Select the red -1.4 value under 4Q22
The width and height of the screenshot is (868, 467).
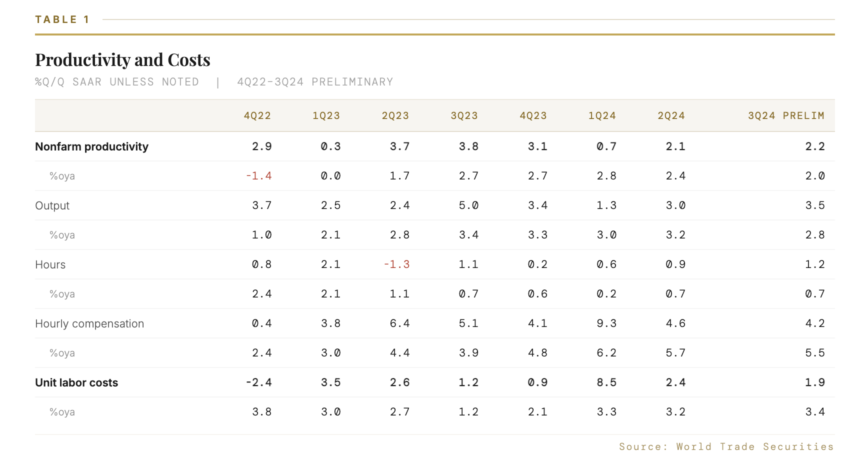258,176
